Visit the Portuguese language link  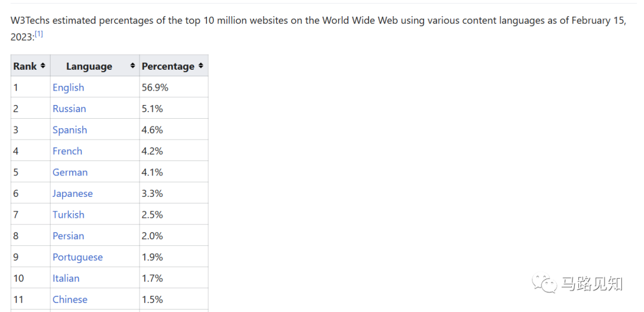[x=78, y=257]
